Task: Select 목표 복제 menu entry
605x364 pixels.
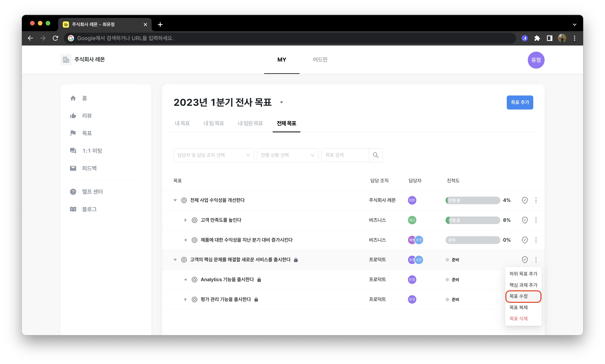Action: pos(523,307)
